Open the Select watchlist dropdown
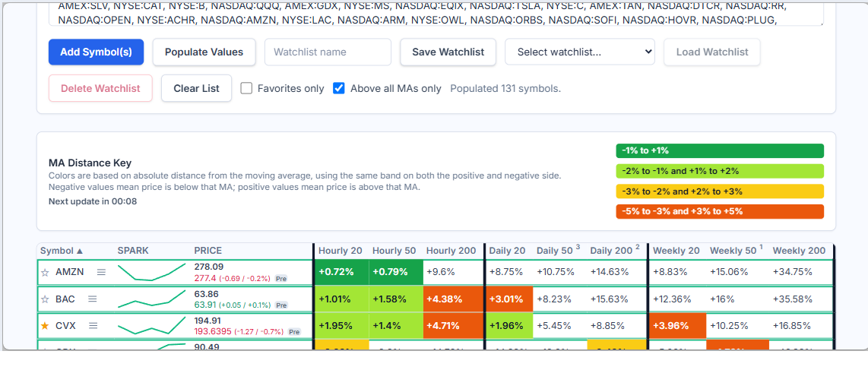This screenshot has height=389, width=868. pyautogui.click(x=580, y=52)
